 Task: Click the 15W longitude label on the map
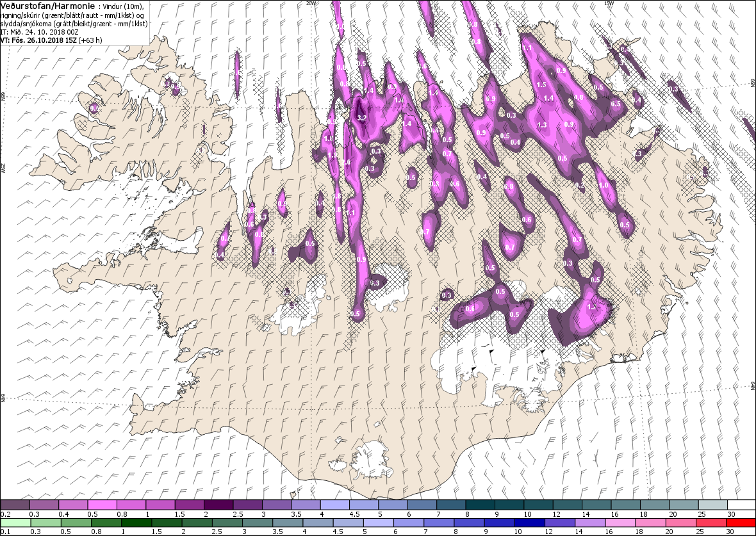[609, 3]
